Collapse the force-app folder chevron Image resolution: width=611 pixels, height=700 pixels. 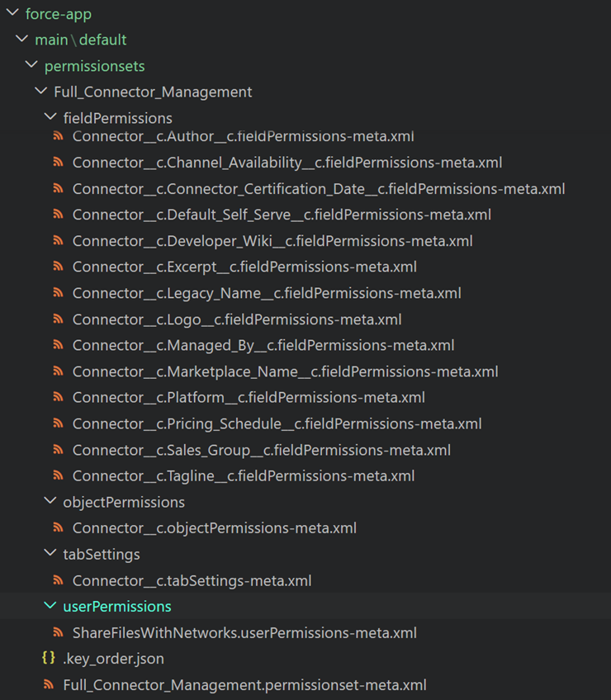pos(12,13)
